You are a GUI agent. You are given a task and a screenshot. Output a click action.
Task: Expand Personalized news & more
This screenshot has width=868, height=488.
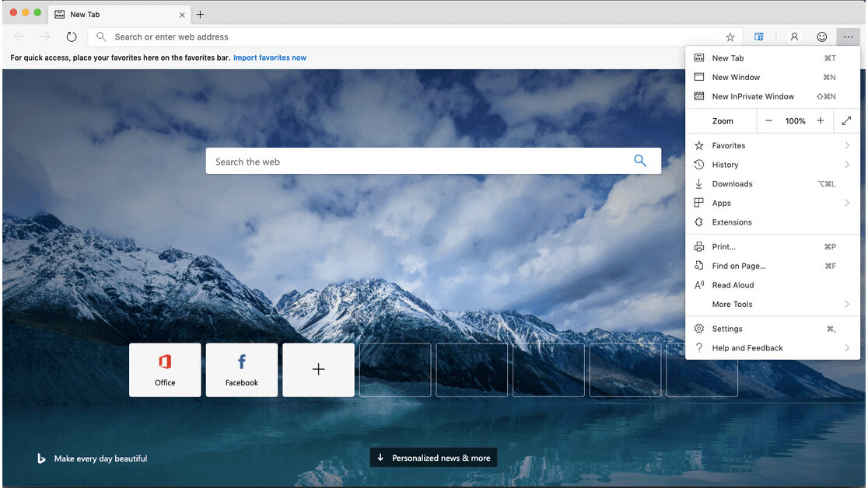[433, 458]
